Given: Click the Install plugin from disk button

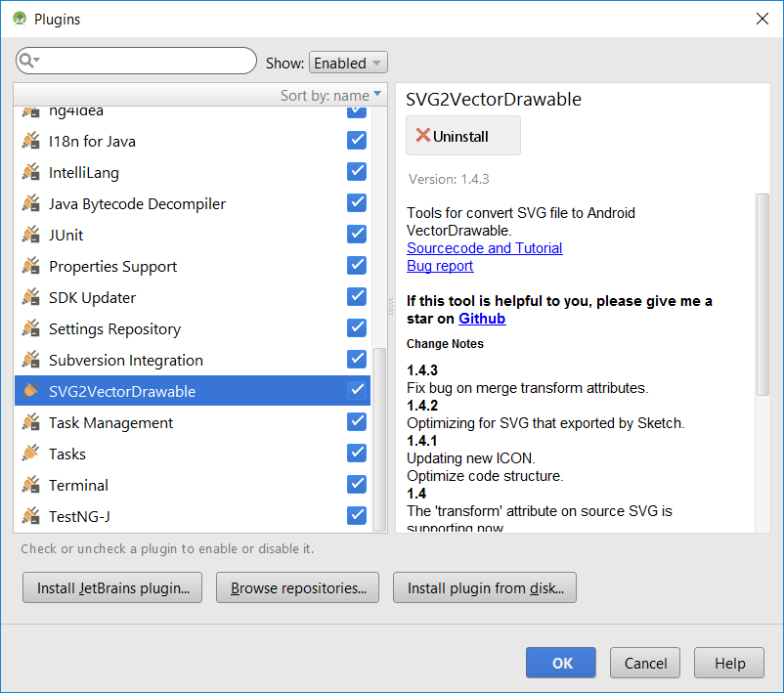Looking at the screenshot, I should coord(484,587).
